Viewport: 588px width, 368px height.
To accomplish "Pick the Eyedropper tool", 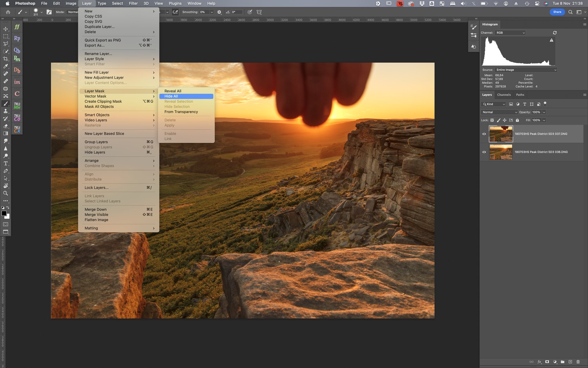I will (5, 66).
